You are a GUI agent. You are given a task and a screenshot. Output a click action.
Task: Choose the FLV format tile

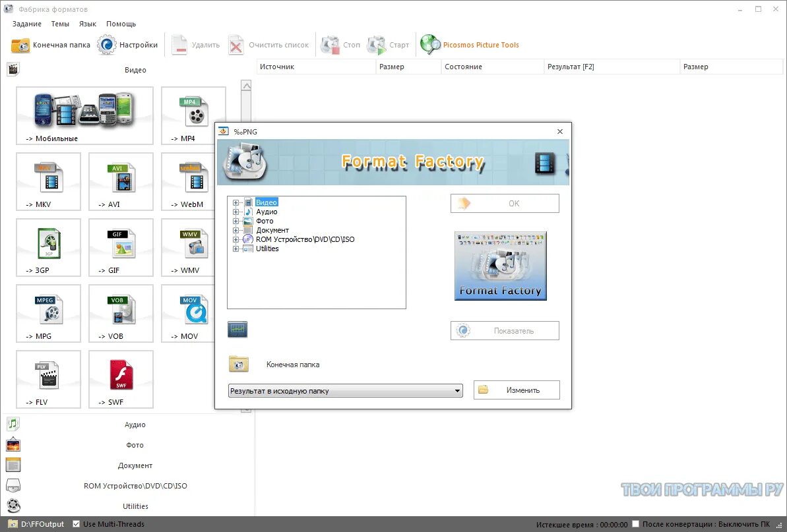click(x=48, y=379)
